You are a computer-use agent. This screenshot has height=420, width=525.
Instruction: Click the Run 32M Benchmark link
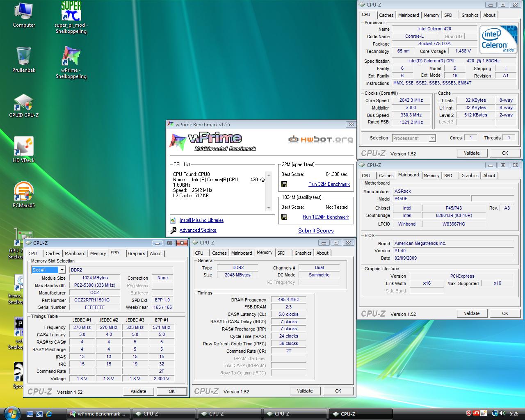click(329, 184)
